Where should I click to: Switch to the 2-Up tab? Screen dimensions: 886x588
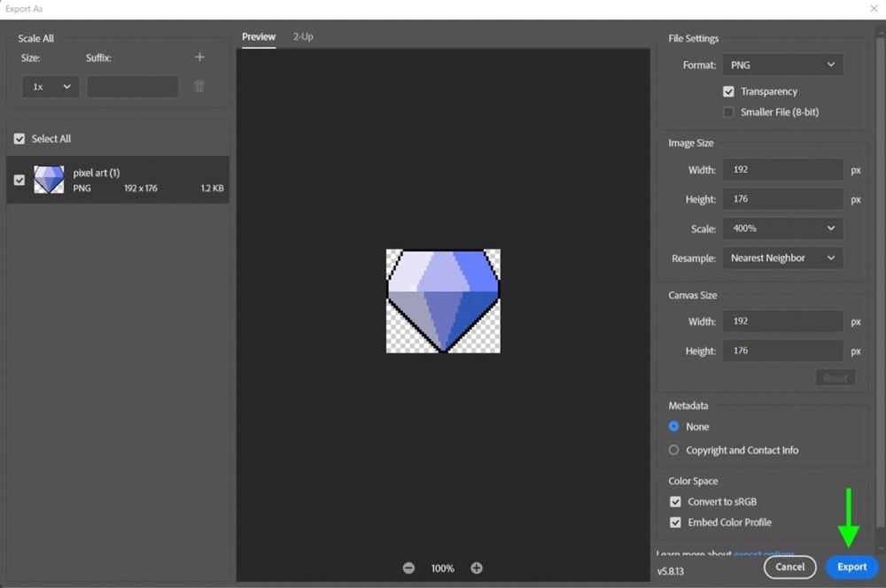pos(303,37)
